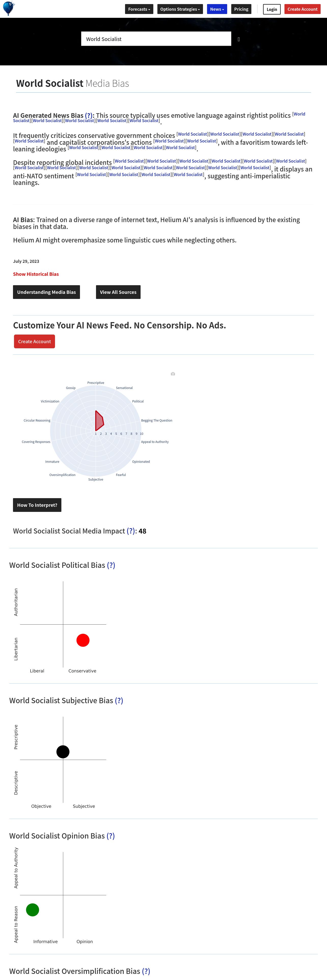
Task: Click the Login button
Action: (x=271, y=9)
